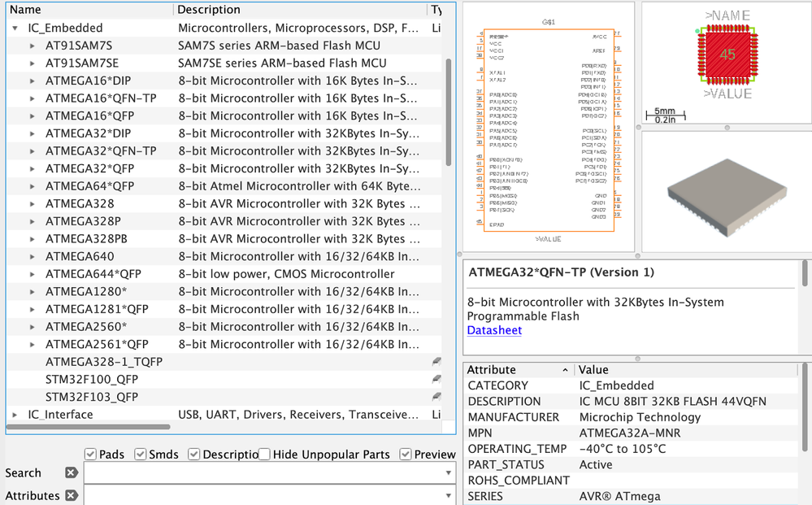Screen dimensions: 812x505
Task: Click the DESCRIPTION value IC MCU 8BIT
Action: 673,402
